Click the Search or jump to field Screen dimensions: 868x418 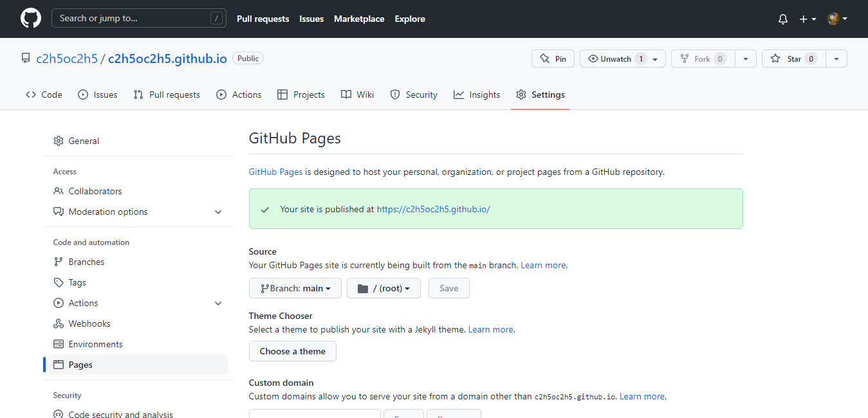138,18
